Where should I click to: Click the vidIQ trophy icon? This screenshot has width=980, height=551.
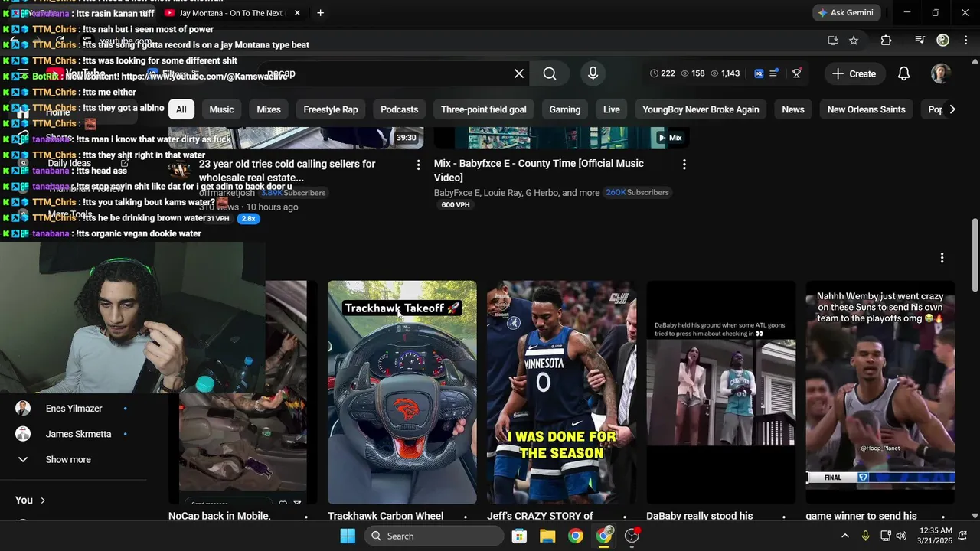pyautogui.click(x=797, y=73)
